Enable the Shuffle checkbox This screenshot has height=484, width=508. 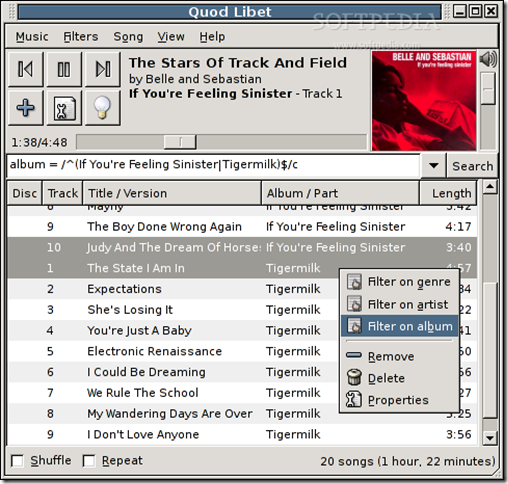coord(17,461)
